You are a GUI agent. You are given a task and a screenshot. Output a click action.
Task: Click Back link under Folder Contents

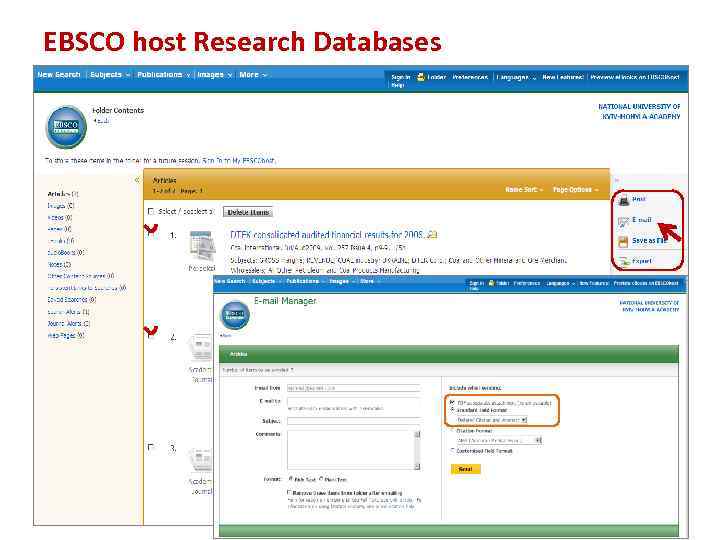[x=101, y=121]
